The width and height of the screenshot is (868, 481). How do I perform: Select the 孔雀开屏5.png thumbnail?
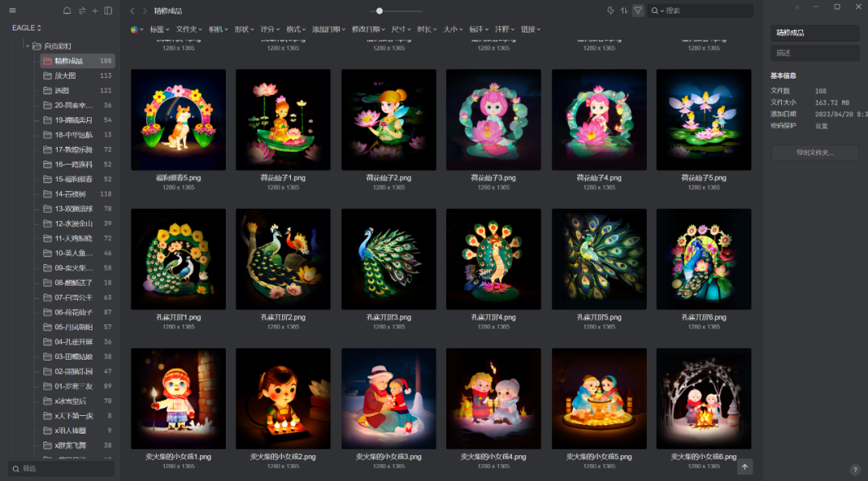pyautogui.click(x=599, y=259)
